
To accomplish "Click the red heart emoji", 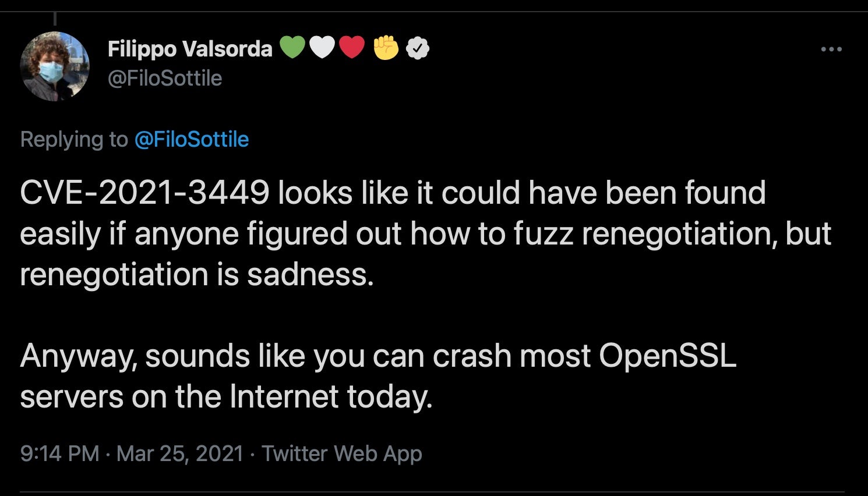I will coord(351,48).
